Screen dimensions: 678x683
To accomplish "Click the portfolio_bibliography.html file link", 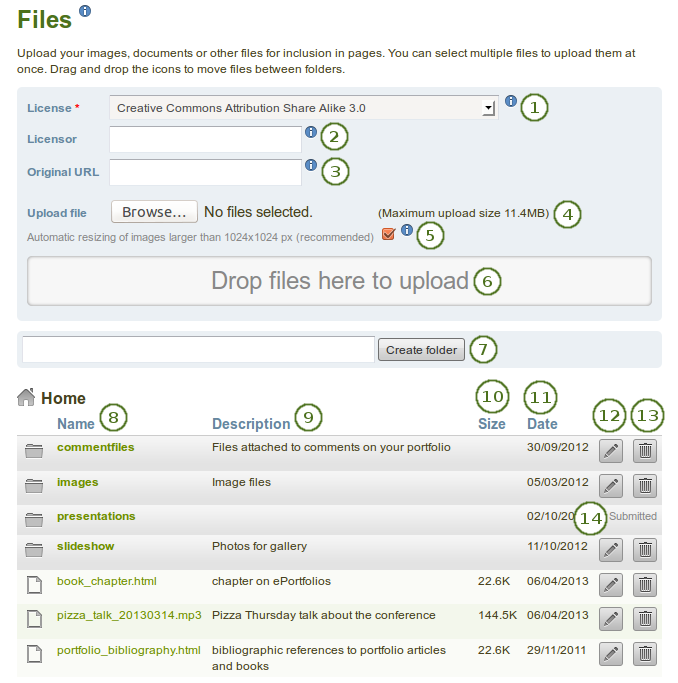I will (129, 650).
